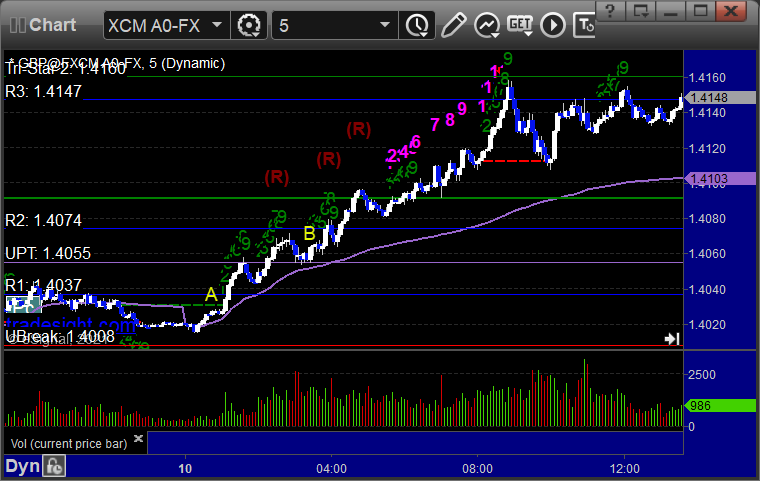
Task: Select the UBreak: 1.4008 level label
Action: (60, 337)
